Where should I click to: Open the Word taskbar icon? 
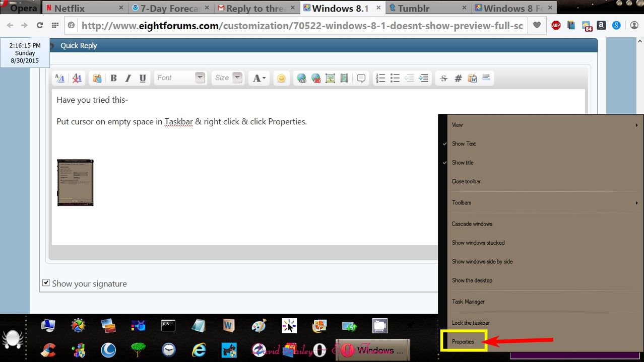click(229, 326)
